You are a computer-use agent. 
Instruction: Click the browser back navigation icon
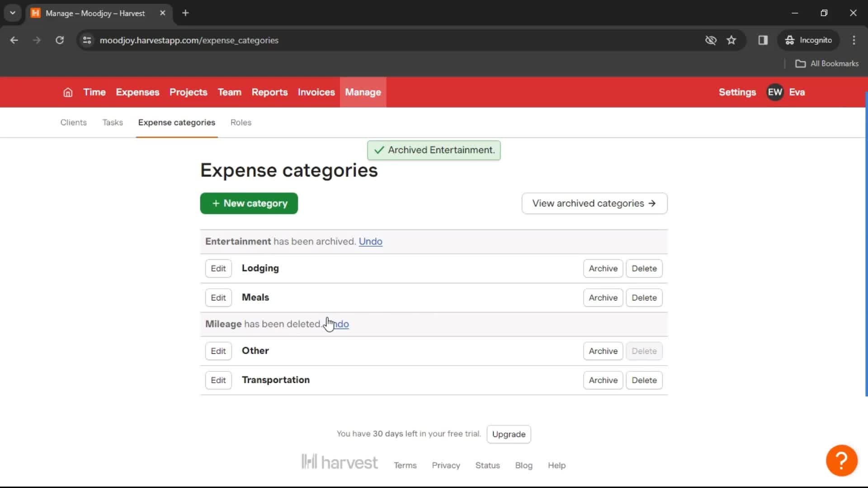(14, 40)
